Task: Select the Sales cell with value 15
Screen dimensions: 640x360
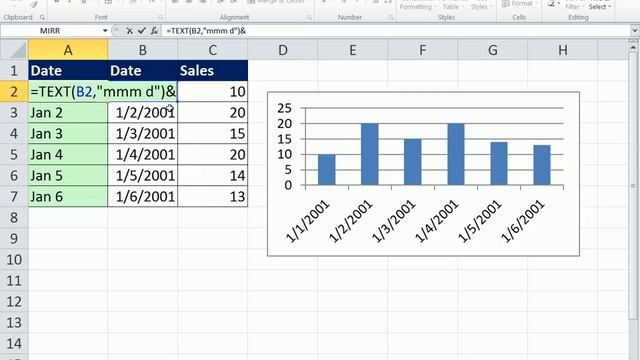Action: (213, 133)
